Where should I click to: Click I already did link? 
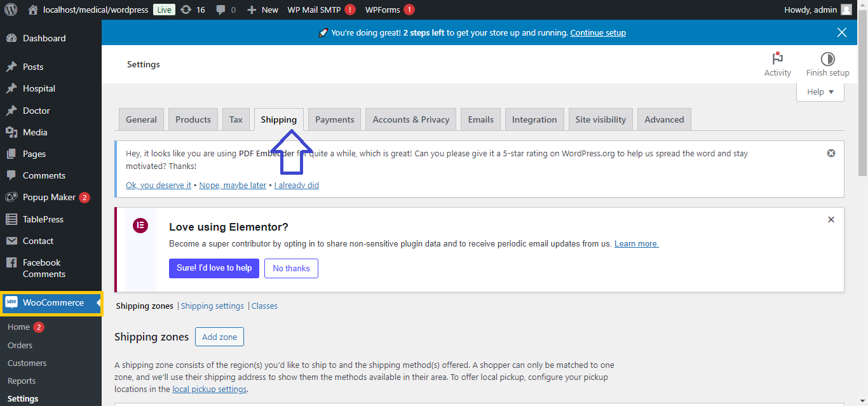pyautogui.click(x=297, y=185)
